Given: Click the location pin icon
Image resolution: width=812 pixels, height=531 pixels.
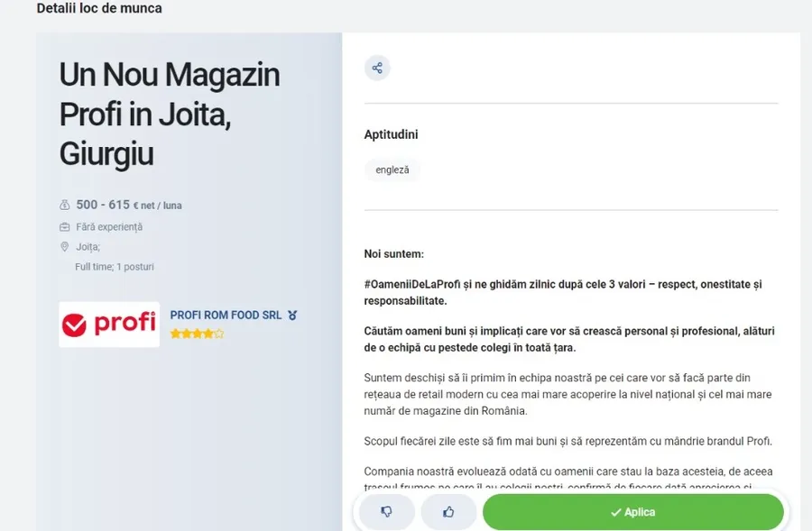Looking at the screenshot, I should coord(65,247).
